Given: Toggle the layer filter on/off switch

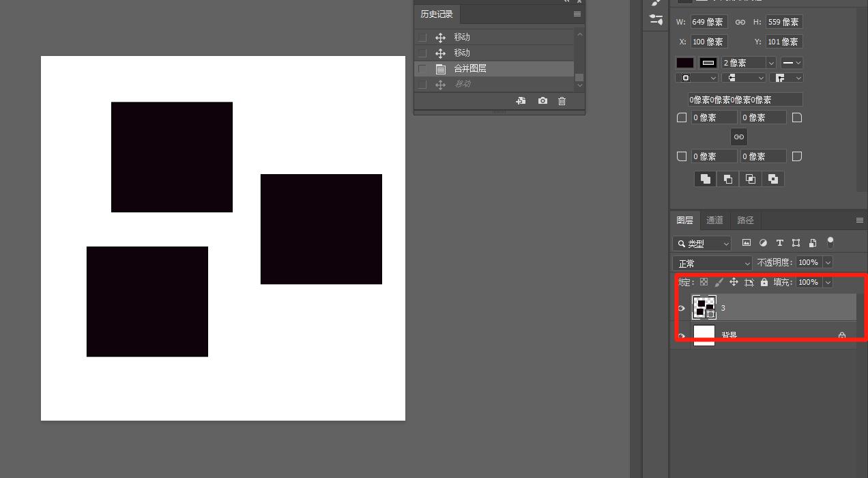Looking at the screenshot, I should (830, 242).
